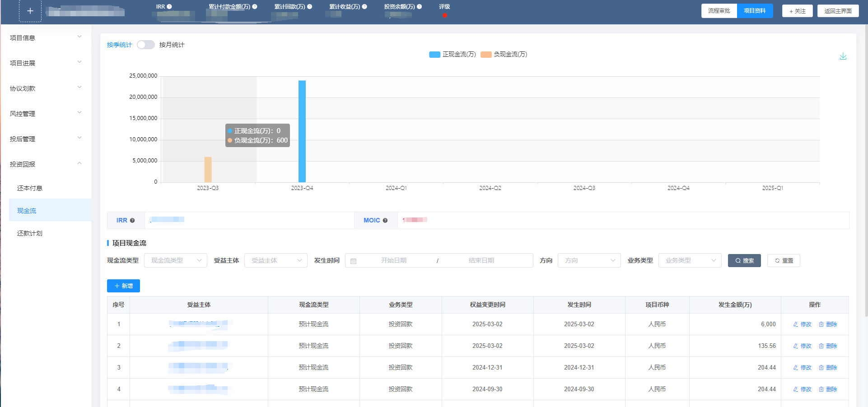Collapse 投资回报 sidebar menu

(x=46, y=164)
